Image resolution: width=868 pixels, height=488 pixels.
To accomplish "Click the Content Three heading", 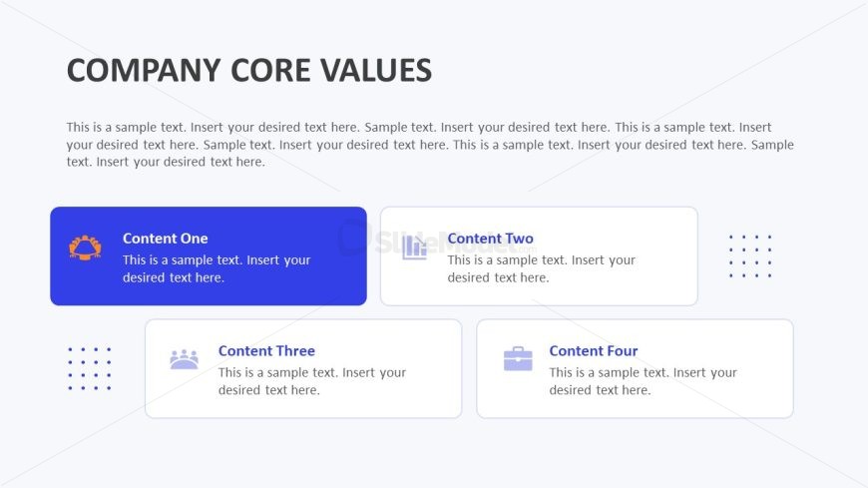I will (x=266, y=350).
